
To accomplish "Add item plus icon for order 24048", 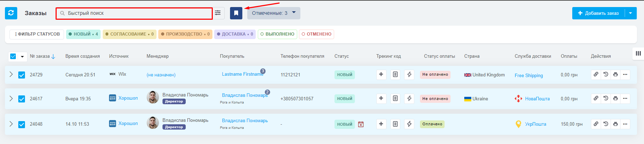I will coord(381,124).
